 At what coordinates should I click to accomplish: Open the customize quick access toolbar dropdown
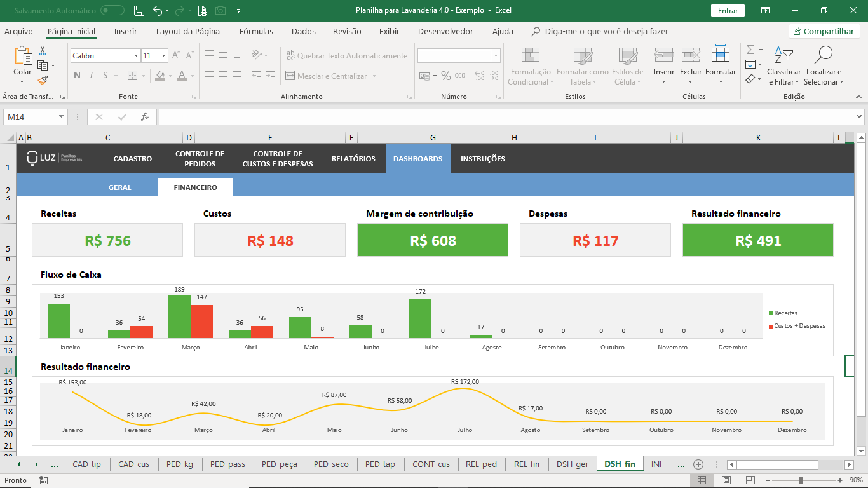[238, 10]
